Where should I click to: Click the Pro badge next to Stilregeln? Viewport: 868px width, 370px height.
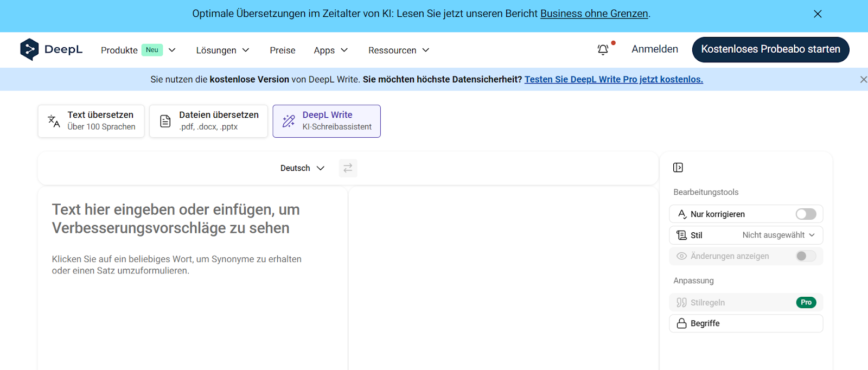(806, 303)
